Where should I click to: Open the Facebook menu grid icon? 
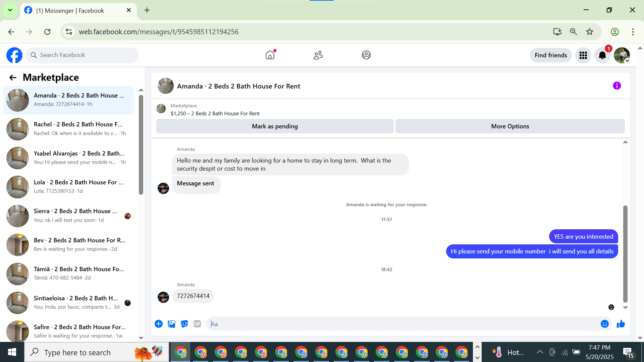pyautogui.click(x=583, y=55)
